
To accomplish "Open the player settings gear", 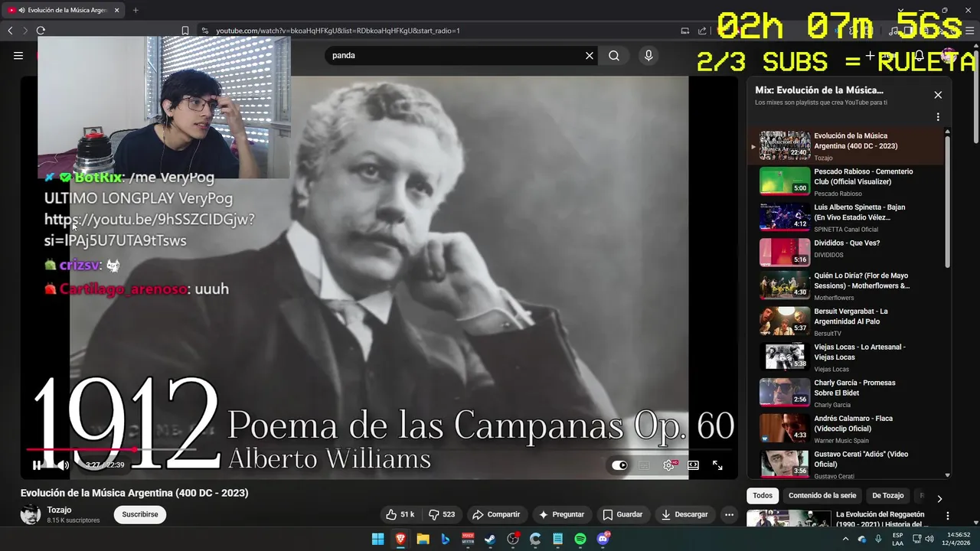I will coord(668,465).
